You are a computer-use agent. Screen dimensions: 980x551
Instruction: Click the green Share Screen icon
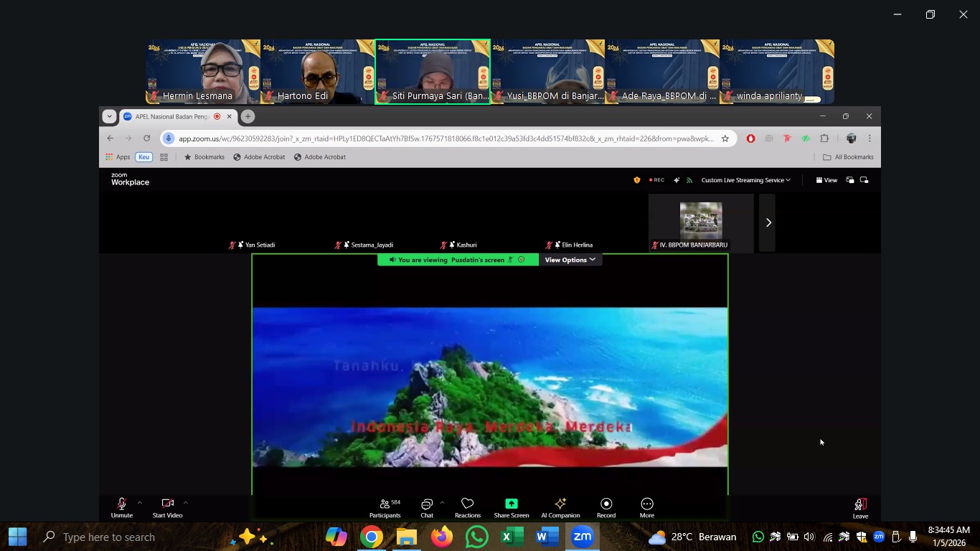pos(511,504)
